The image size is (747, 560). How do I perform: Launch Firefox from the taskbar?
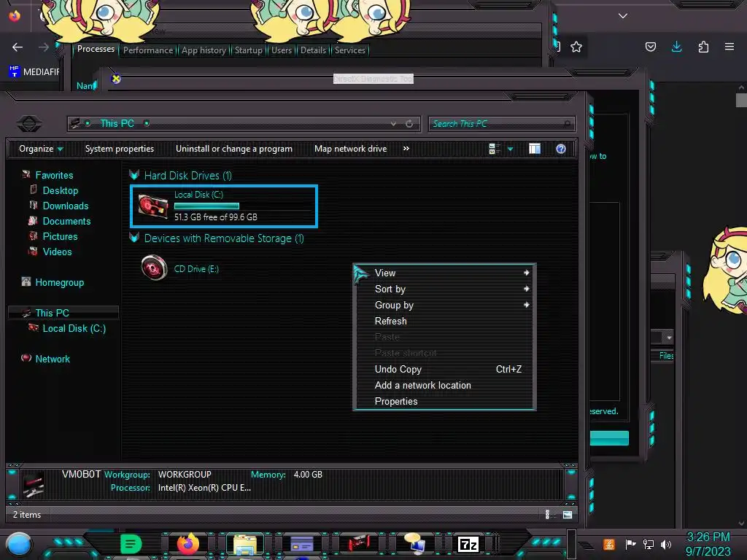coord(188,544)
